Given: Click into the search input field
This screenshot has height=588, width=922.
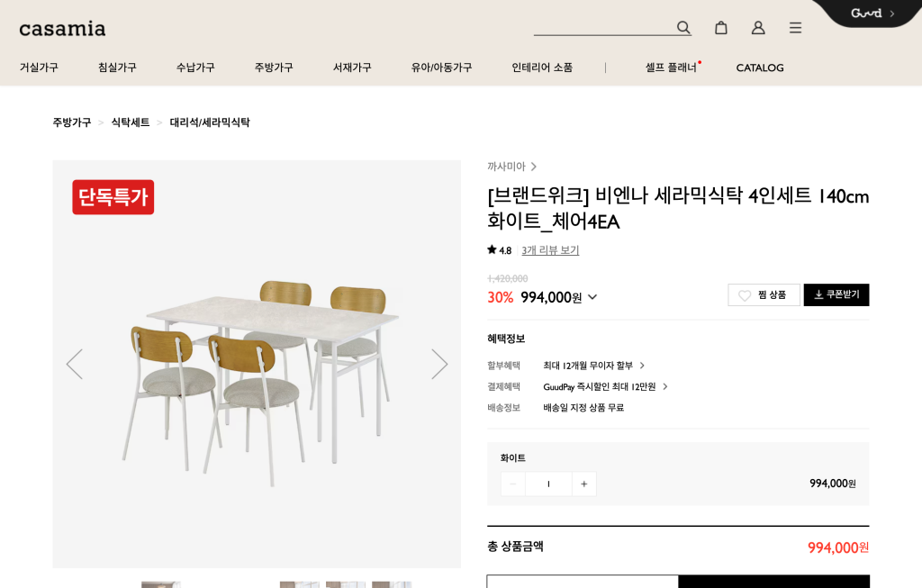Looking at the screenshot, I should pos(601,27).
